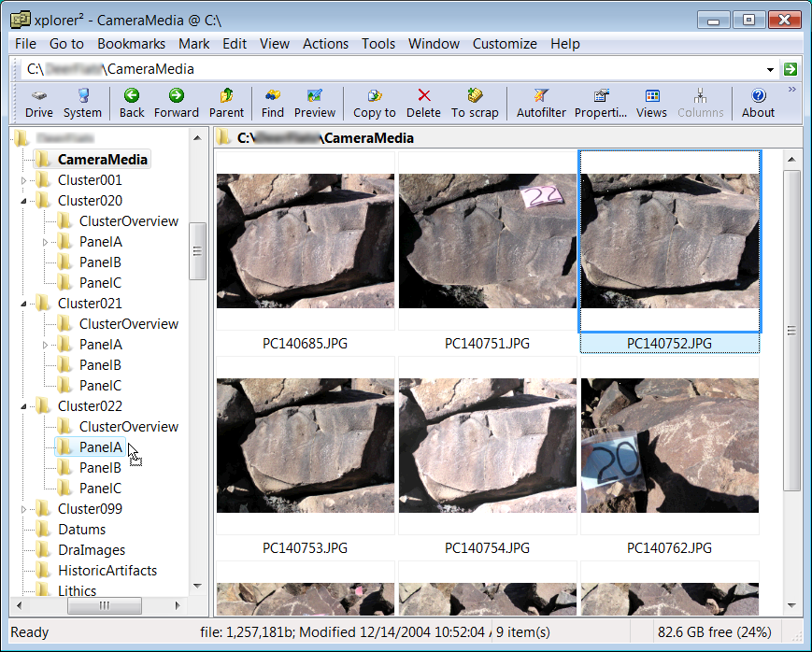
Task: Open the Bookmarks menu
Action: click(x=131, y=44)
